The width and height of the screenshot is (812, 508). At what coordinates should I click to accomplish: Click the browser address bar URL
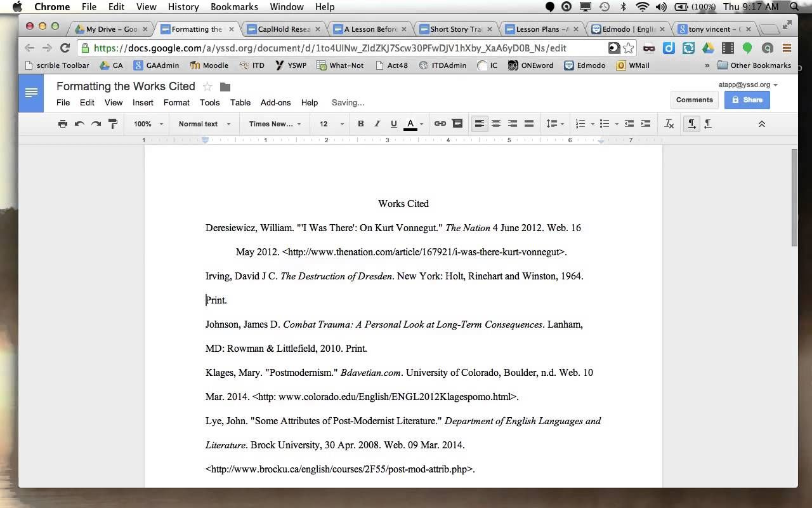pos(330,48)
